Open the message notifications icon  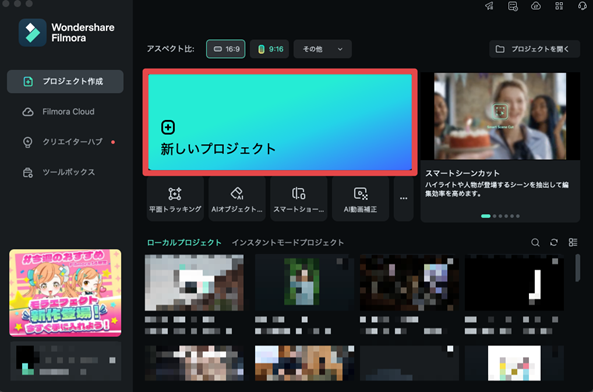(x=513, y=6)
